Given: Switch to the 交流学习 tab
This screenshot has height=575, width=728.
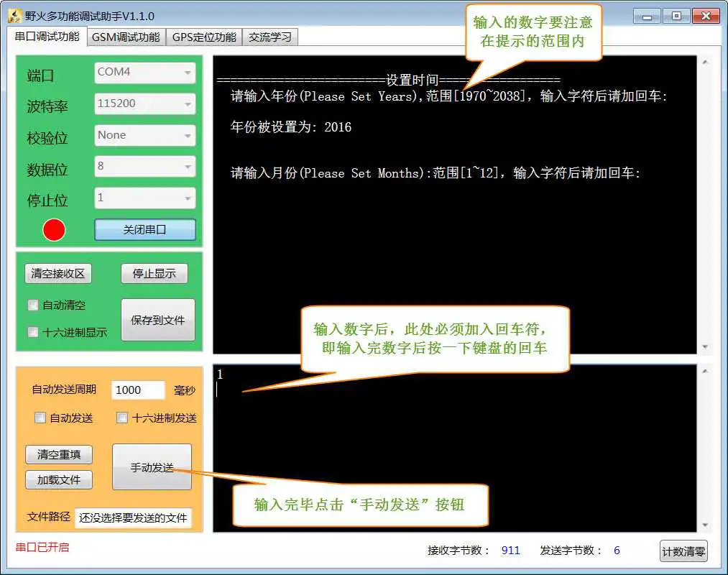Looking at the screenshot, I should pyautogui.click(x=269, y=37).
